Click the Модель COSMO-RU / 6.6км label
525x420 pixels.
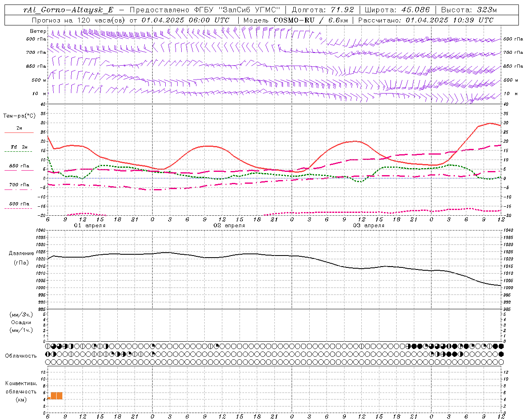click(296, 20)
